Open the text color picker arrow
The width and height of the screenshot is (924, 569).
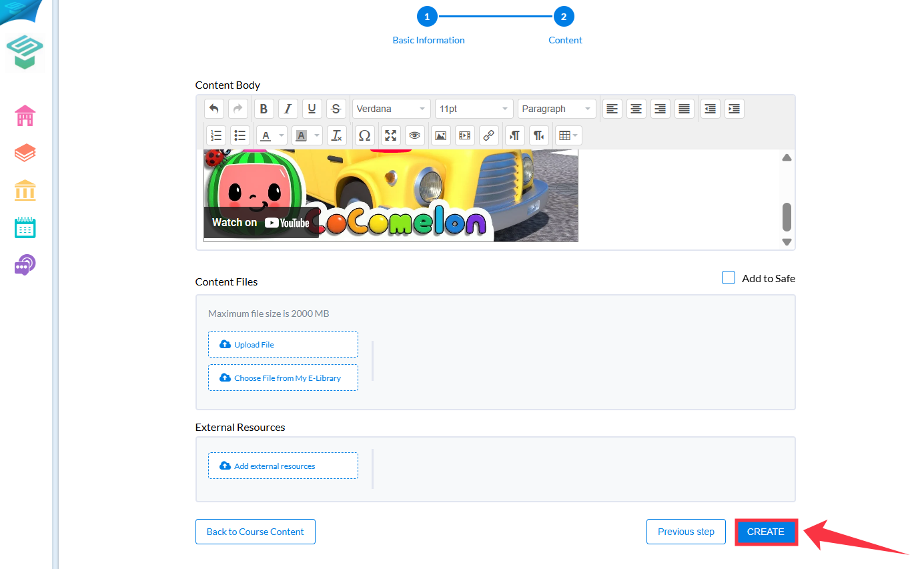(282, 135)
